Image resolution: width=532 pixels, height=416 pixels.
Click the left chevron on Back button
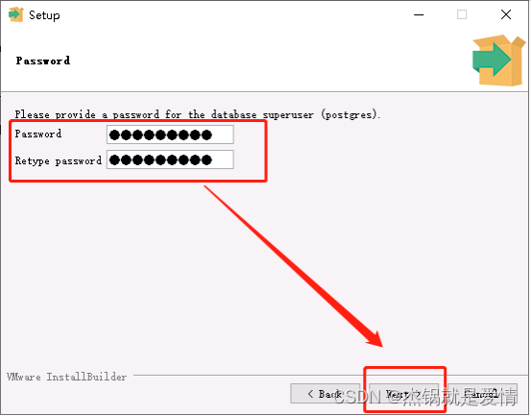coord(310,394)
